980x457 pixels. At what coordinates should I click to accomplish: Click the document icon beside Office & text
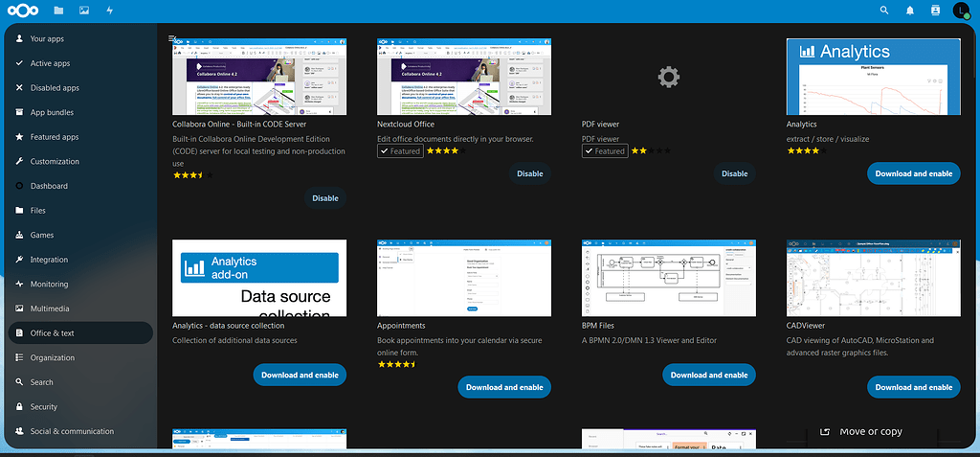pyautogui.click(x=19, y=333)
